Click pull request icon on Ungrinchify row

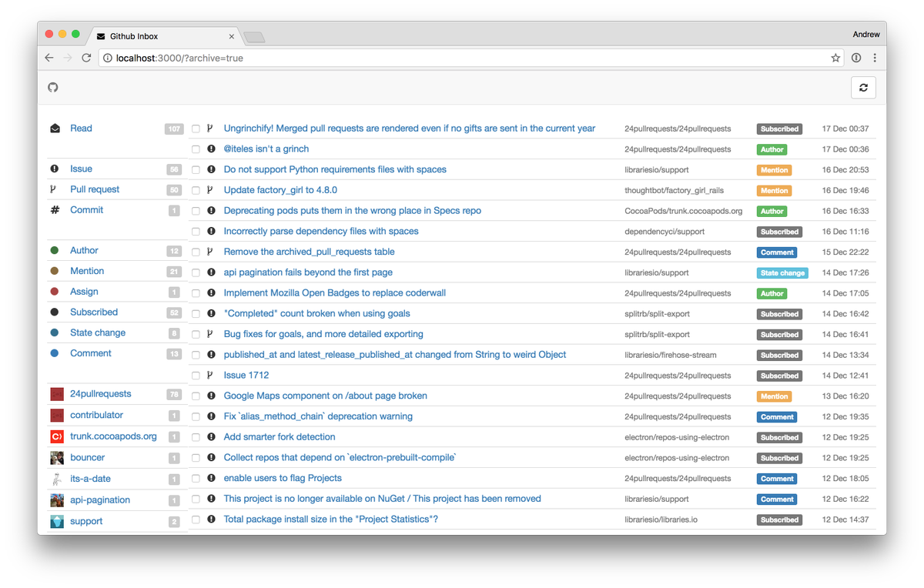click(210, 129)
